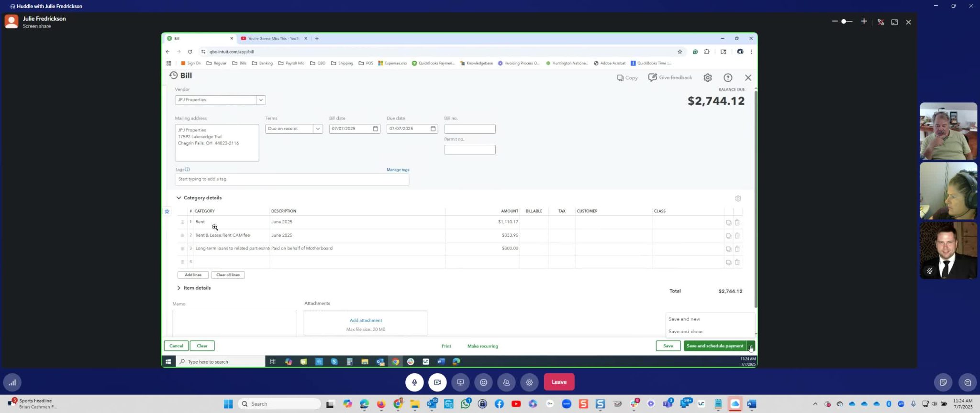
Task: Toggle drawing on screen share icon
Action: pyautogui.click(x=880, y=22)
